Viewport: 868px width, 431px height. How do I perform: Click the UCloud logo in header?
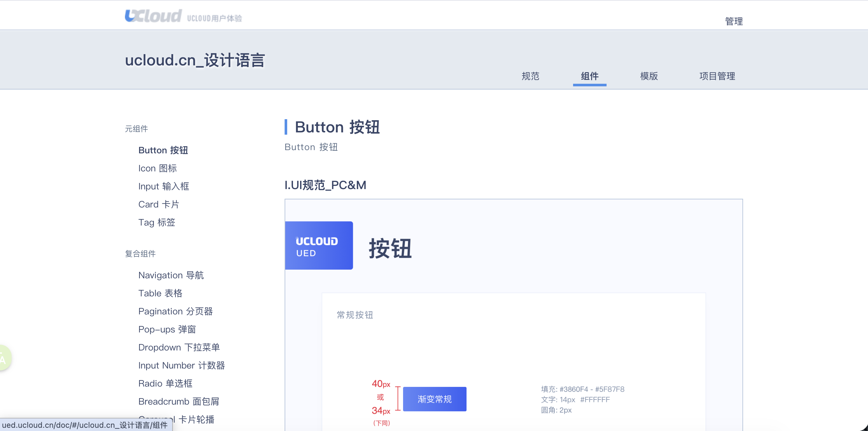click(x=183, y=16)
